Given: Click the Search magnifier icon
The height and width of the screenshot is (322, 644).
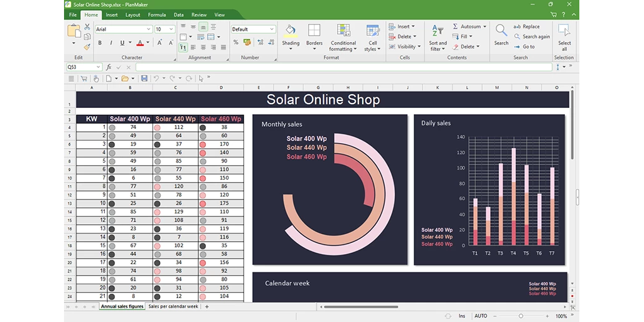Looking at the screenshot, I should coord(501,31).
